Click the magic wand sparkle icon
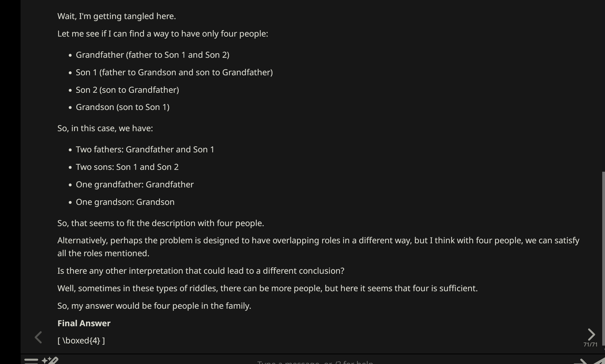 pyautogui.click(x=50, y=360)
